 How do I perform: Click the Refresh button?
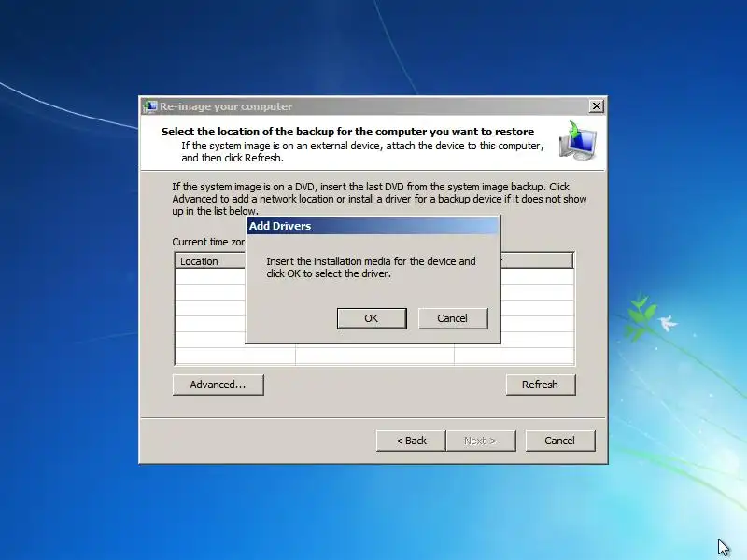click(541, 385)
